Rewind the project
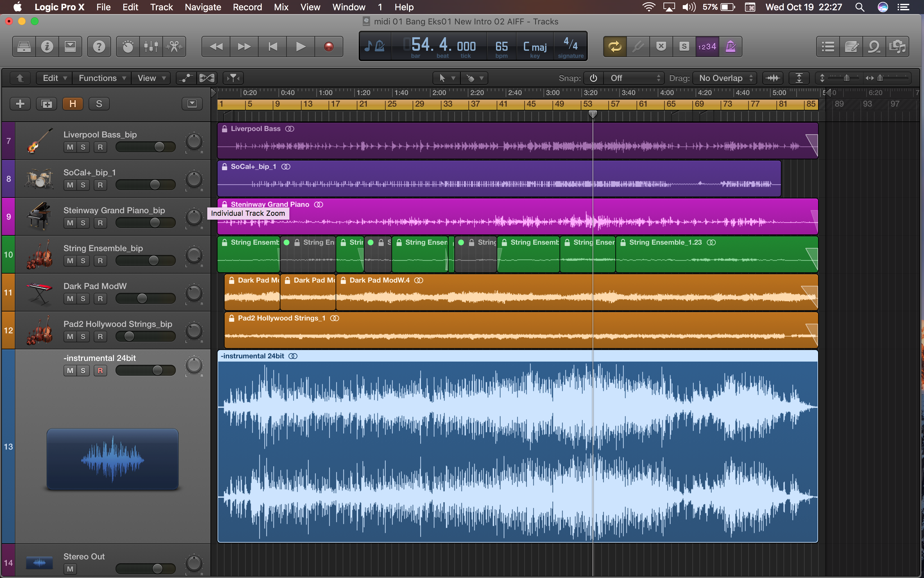924x578 pixels. [216, 47]
